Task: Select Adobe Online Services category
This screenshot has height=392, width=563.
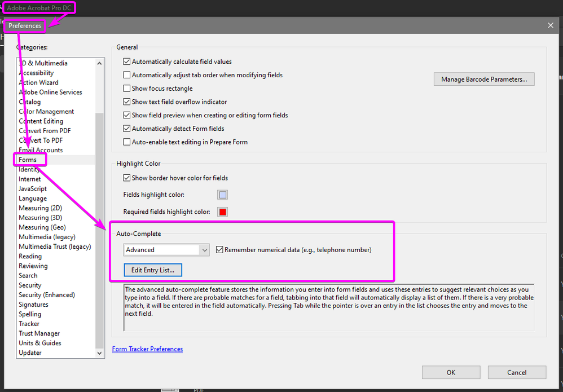Action: click(x=50, y=93)
